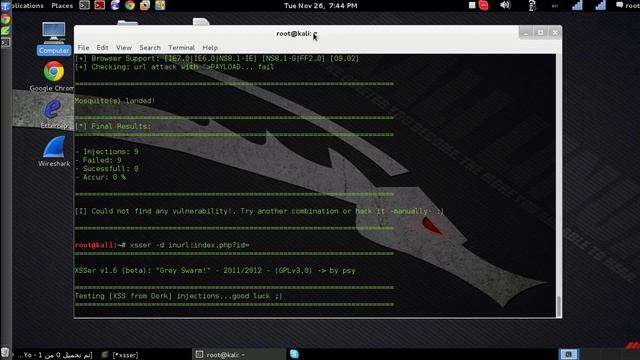Switch to the root@kali taskbar window
Screen dimensions: 640x360
click(x=239, y=354)
